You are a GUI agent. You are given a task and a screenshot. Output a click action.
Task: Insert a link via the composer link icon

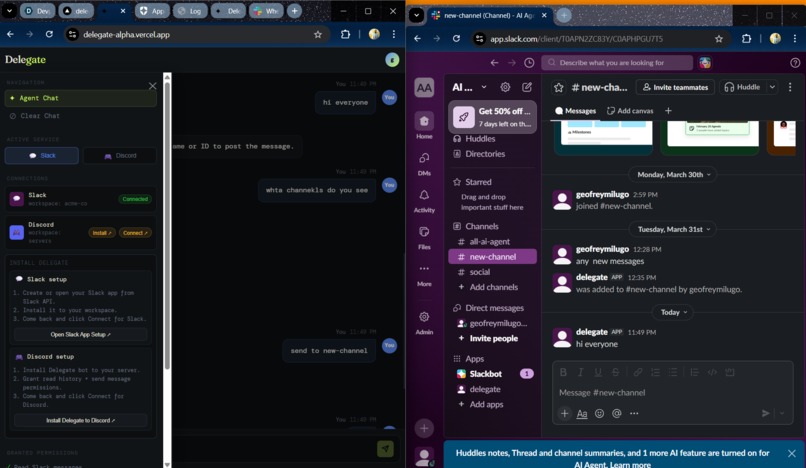638,372
